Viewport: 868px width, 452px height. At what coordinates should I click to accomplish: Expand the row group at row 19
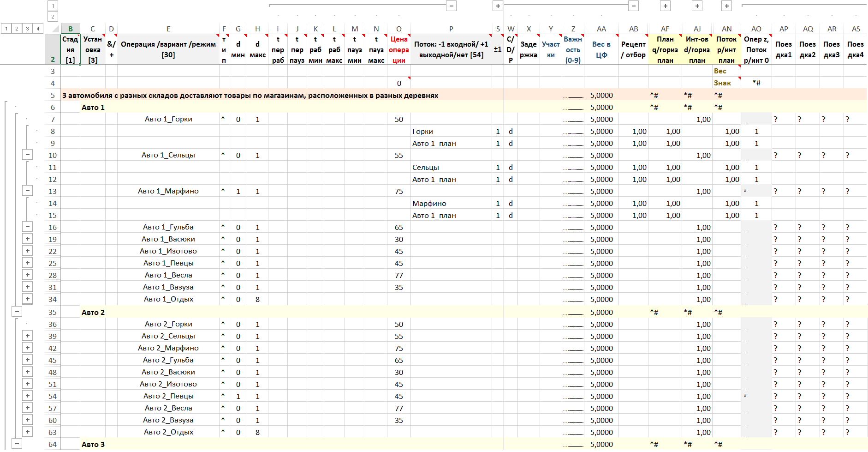pyautogui.click(x=28, y=239)
